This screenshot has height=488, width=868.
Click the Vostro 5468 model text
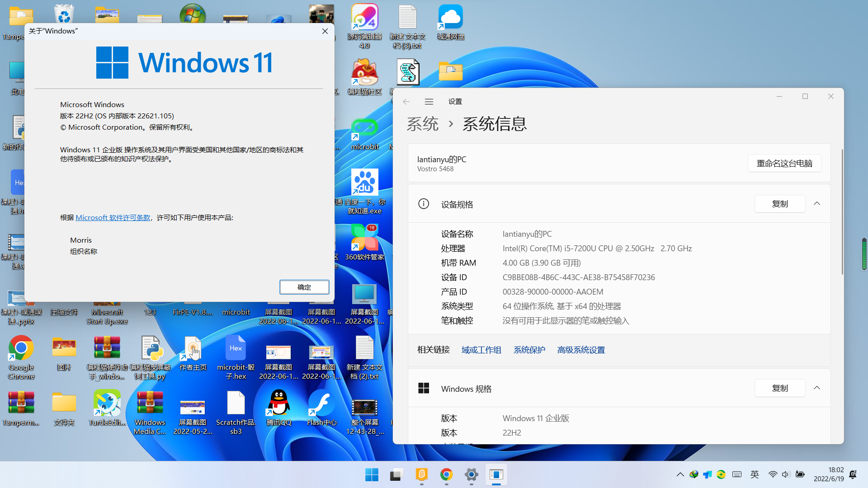pyautogui.click(x=435, y=169)
